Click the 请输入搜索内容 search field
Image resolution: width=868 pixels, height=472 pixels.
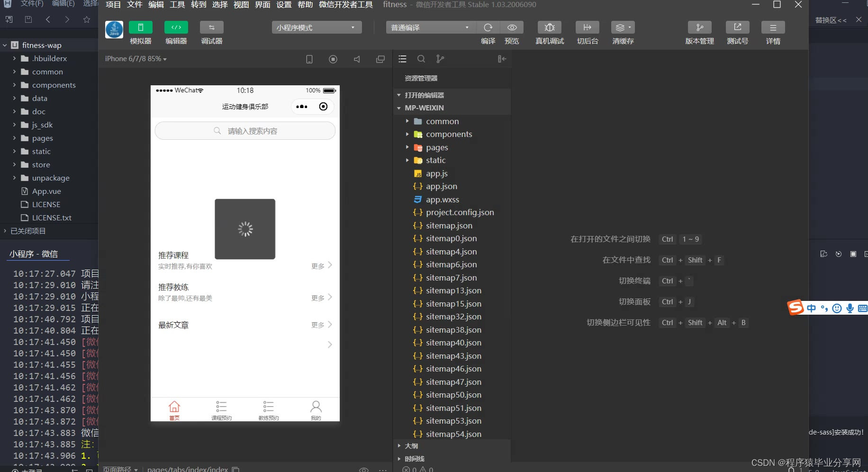tap(245, 131)
